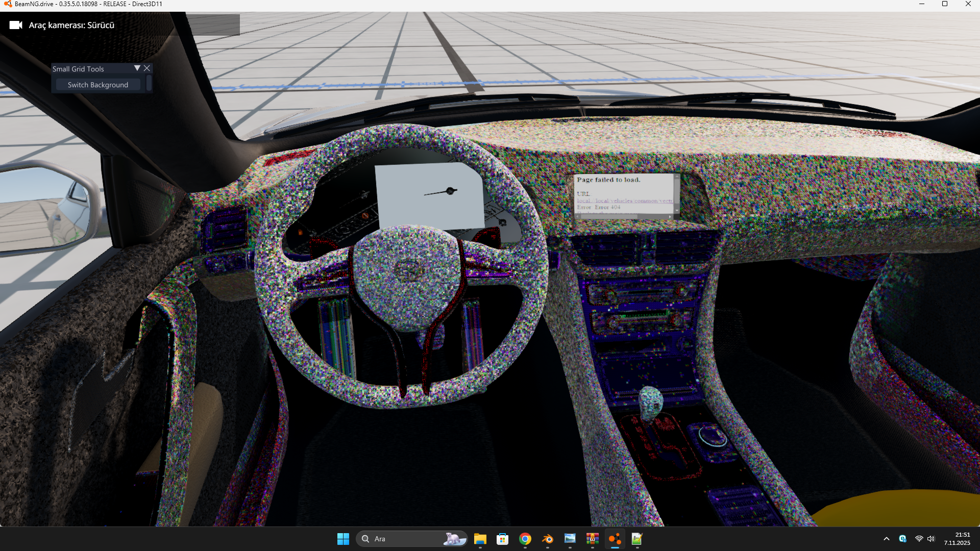Click the Ara search box
Viewport: 980px width, 551px height.
click(x=403, y=539)
